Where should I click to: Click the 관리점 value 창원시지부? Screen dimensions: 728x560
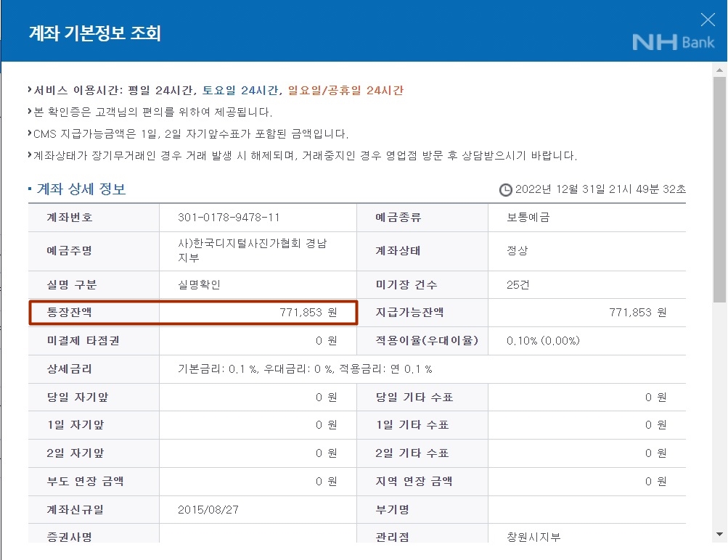pos(533,537)
